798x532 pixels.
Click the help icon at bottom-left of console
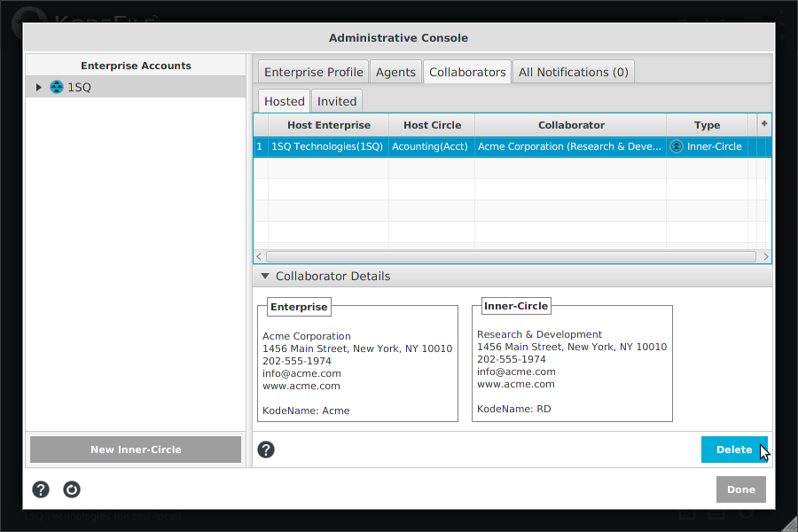coord(41,489)
